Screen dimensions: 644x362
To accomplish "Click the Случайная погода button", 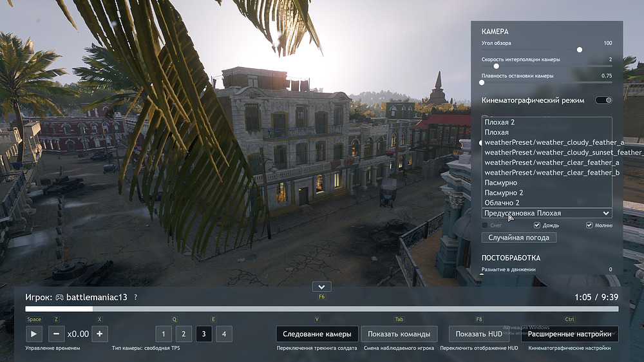I will click(x=518, y=238).
